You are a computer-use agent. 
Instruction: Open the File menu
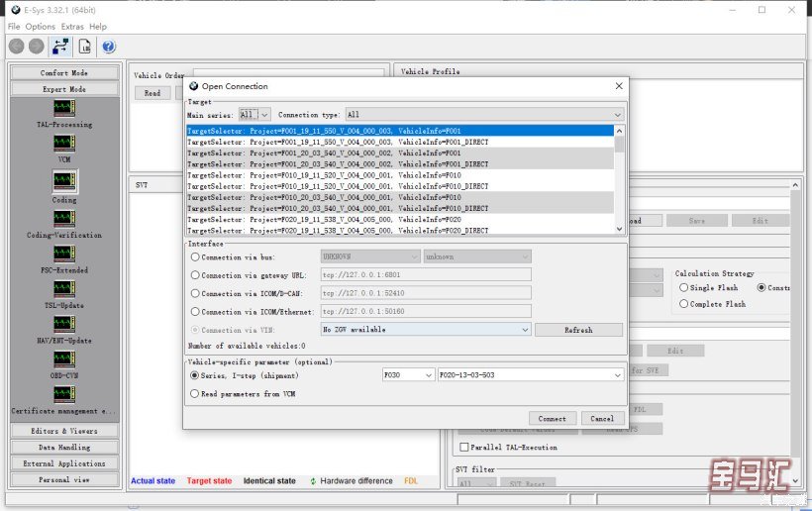pyautogui.click(x=14, y=27)
